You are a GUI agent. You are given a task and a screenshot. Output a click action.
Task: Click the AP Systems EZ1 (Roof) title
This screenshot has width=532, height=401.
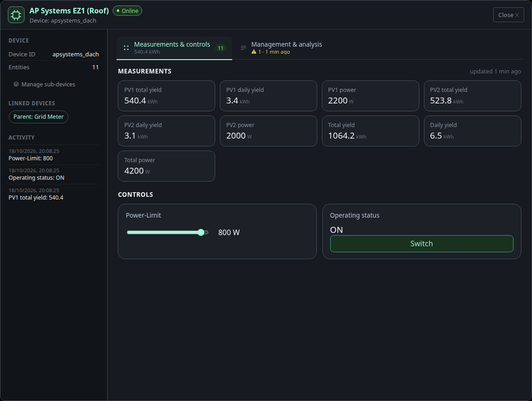69,11
